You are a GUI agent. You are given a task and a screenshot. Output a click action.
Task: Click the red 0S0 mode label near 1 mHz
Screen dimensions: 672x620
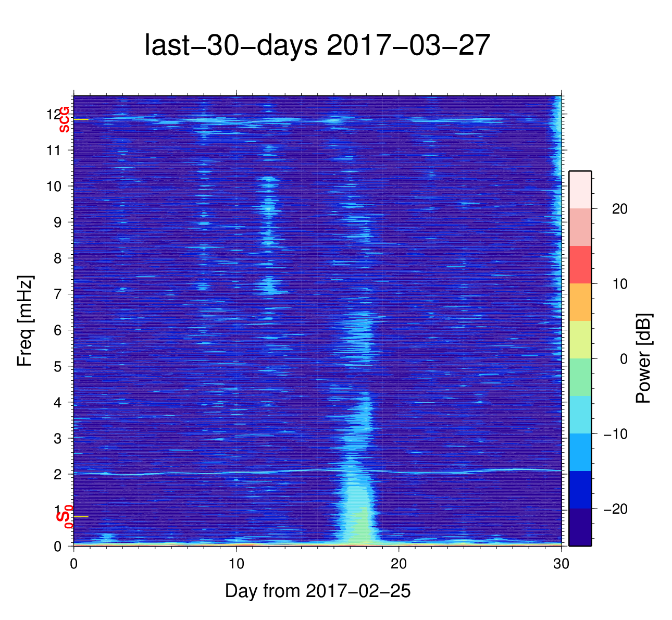click(65, 517)
